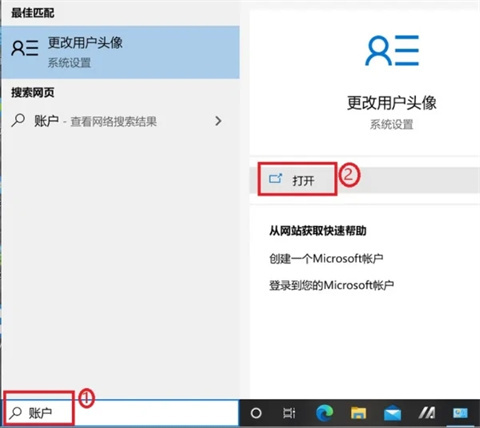Open the 创建一个Microsoft帐户 help link
The image size is (480, 428).
(x=326, y=258)
